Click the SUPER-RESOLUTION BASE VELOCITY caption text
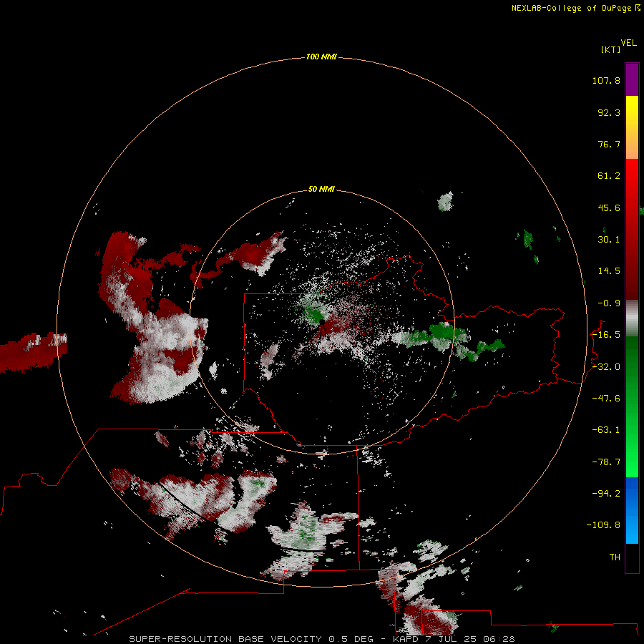Screen dimensions: 644x644 coord(225,639)
